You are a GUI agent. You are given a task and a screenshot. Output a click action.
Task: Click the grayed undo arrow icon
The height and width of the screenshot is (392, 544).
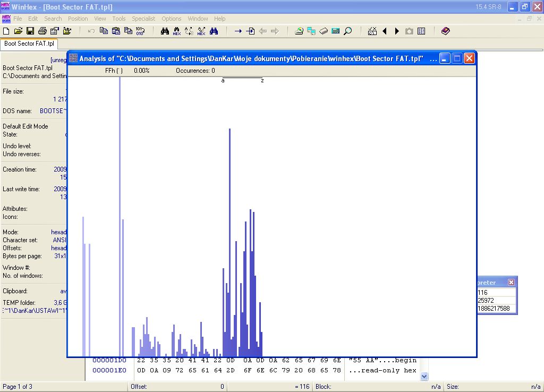91,31
